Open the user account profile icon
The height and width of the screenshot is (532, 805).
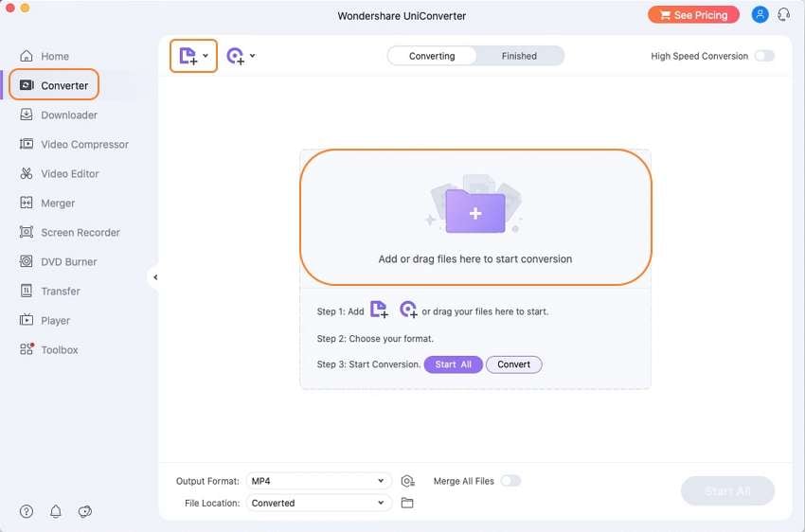760,15
